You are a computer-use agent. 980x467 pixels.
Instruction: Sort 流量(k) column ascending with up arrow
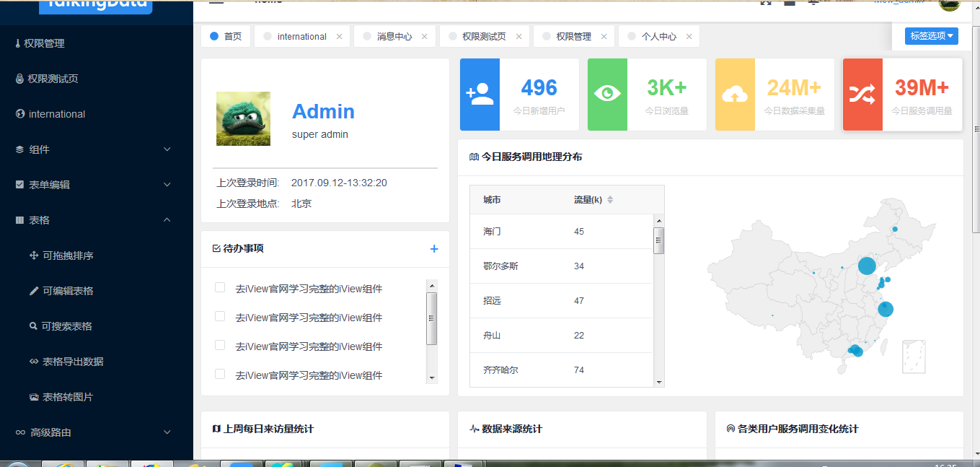click(x=610, y=197)
